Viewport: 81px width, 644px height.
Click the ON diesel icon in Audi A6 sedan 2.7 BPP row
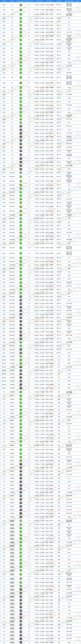coord(21,169)
